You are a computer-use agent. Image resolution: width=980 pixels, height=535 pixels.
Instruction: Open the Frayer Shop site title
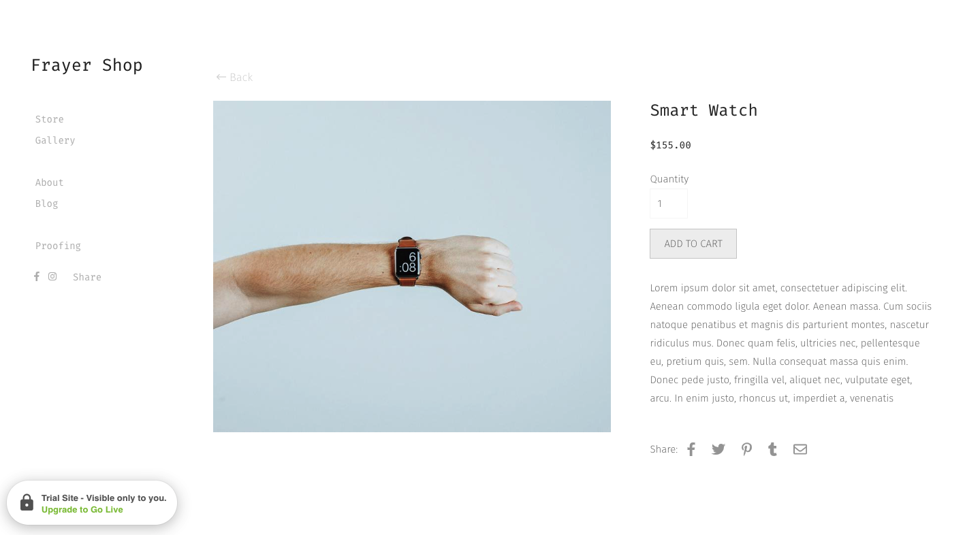(87, 65)
